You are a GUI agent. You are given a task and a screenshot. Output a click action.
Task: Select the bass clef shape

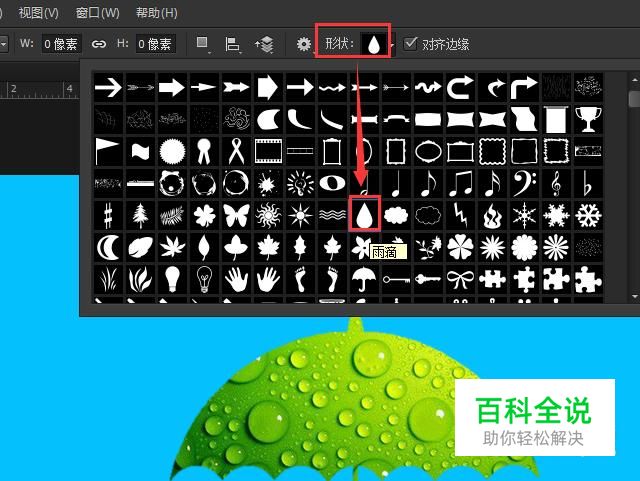point(524,183)
